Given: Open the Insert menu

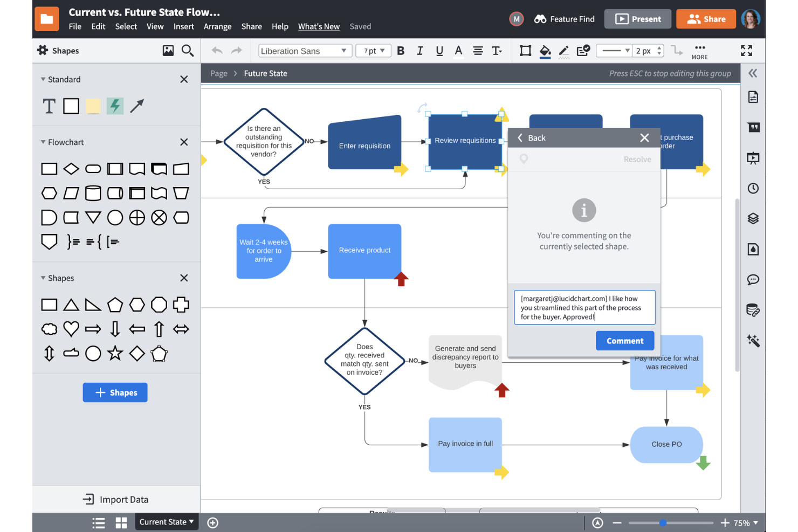Looking at the screenshot, I should pos(183,26).
